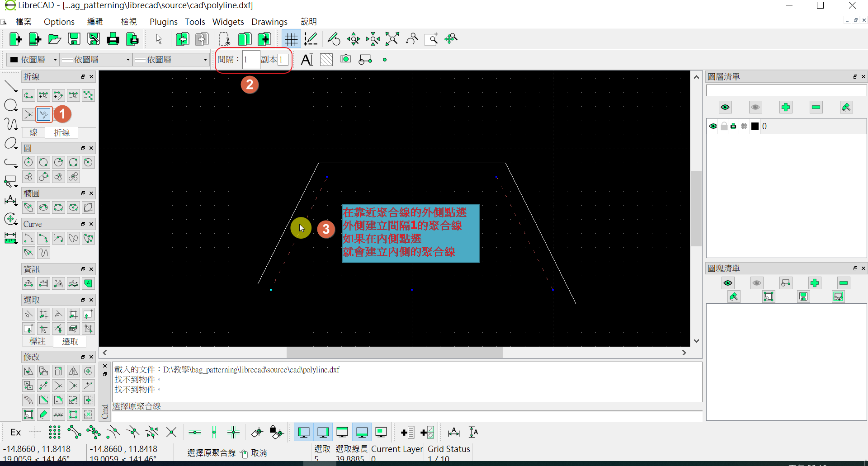This screenshot has width=868, height=466.
Task: Select the Hatch tool icon
Action: coord(326,60)
